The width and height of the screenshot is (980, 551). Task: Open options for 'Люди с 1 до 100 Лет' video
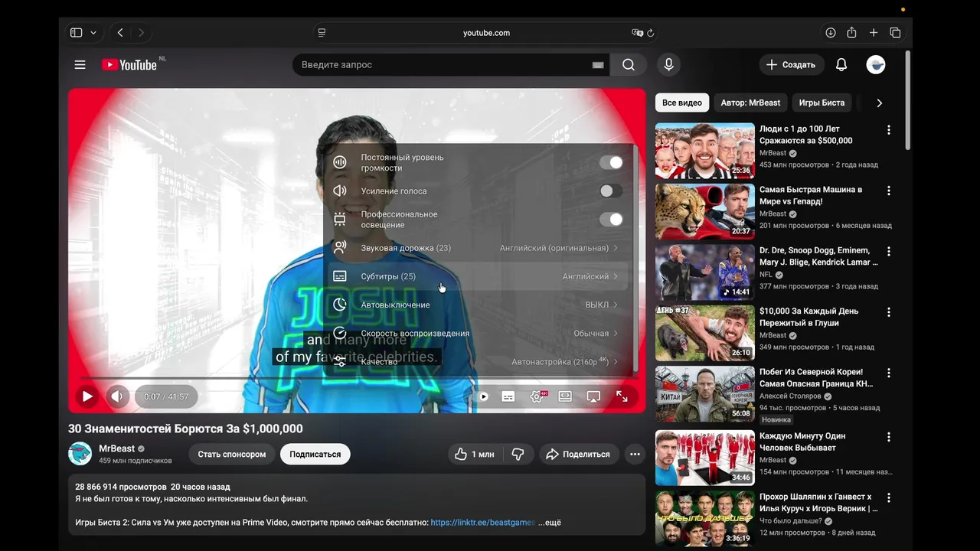coord(889,130)
